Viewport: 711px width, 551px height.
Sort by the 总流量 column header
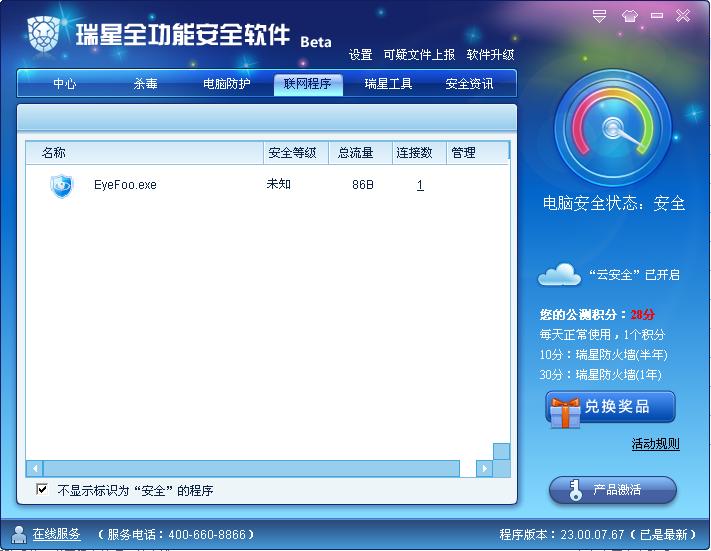click(x=360, y=153)
